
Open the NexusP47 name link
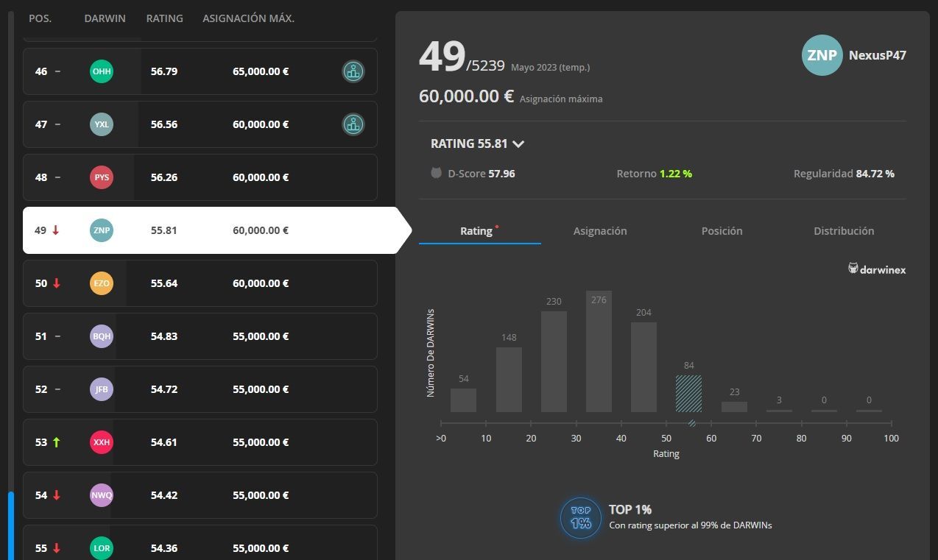tap(878, 55)
